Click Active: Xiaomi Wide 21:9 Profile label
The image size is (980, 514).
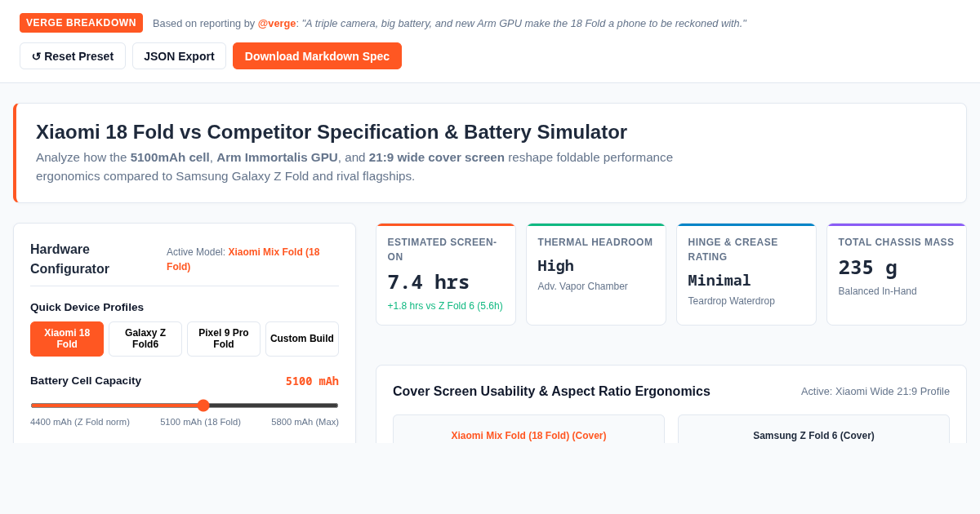[x=875, y=392]
